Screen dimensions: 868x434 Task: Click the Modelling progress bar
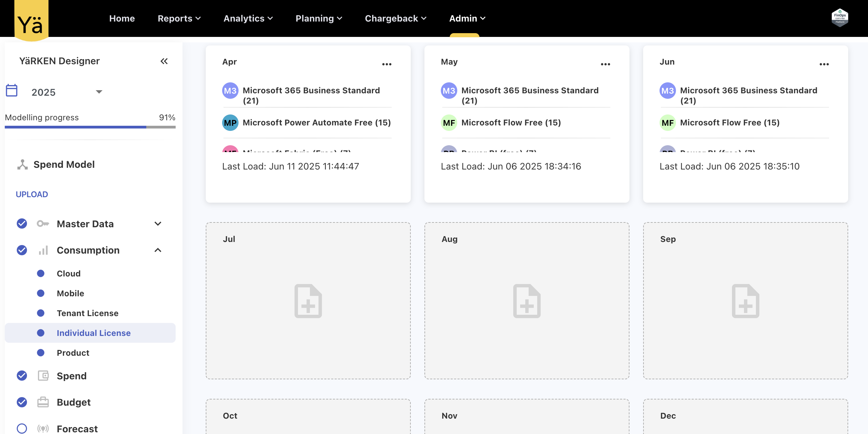(90, 127)
